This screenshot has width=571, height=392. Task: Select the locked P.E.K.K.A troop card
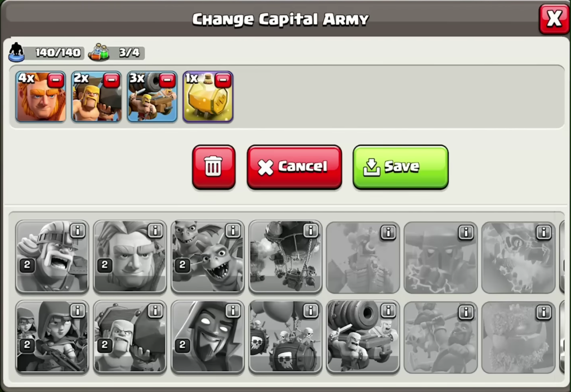(x=440, y=257)
